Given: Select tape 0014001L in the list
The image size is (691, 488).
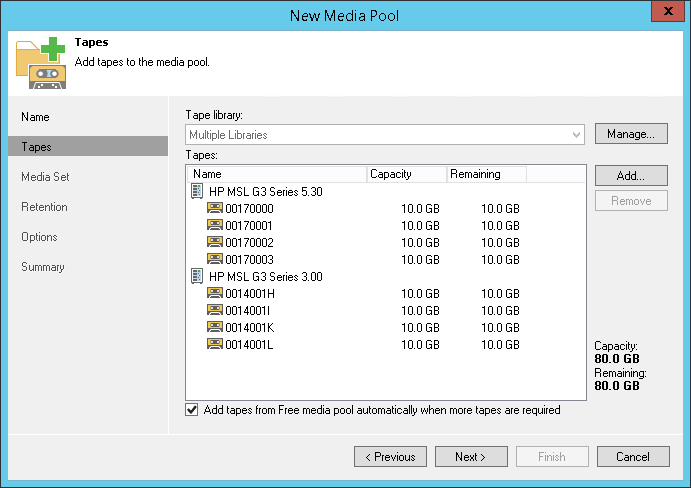Looking at the screenshot, I should pos(250,344).
